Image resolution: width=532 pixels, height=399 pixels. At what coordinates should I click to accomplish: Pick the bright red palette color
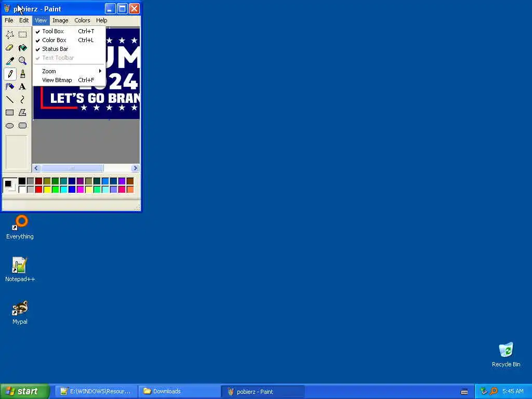38,189
